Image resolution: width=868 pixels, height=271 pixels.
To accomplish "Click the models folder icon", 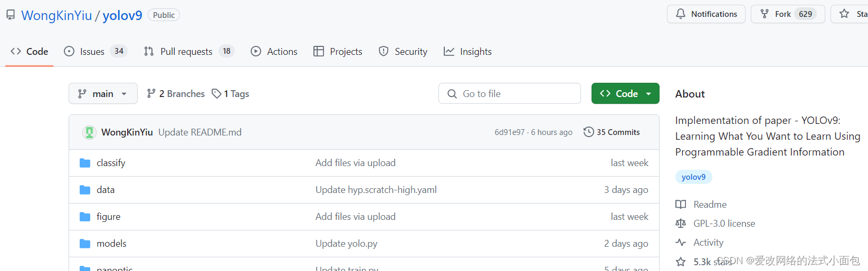I will click(85, 244).
